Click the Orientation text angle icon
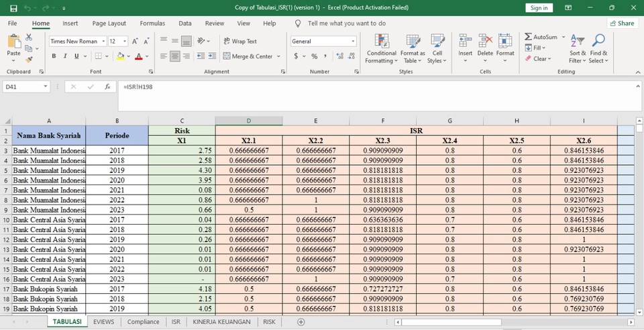 click(201, 41)
